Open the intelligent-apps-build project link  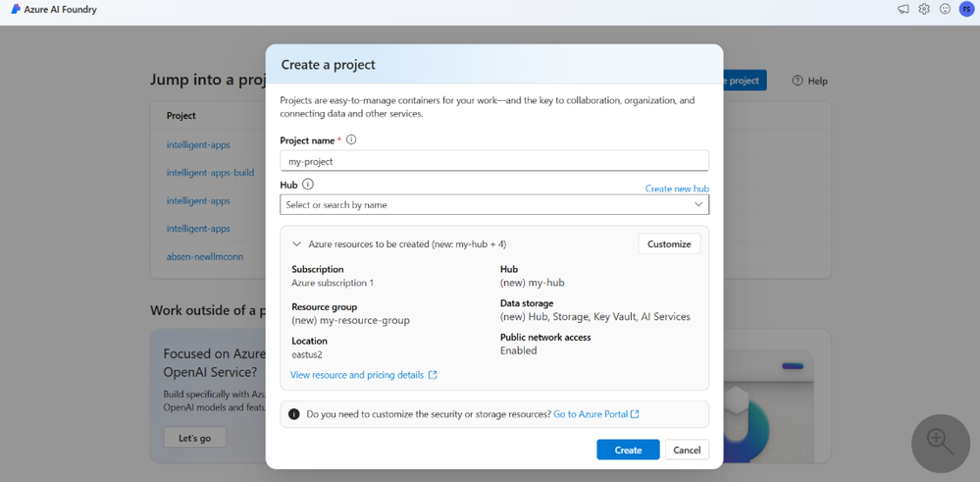[x=210, y=173]
